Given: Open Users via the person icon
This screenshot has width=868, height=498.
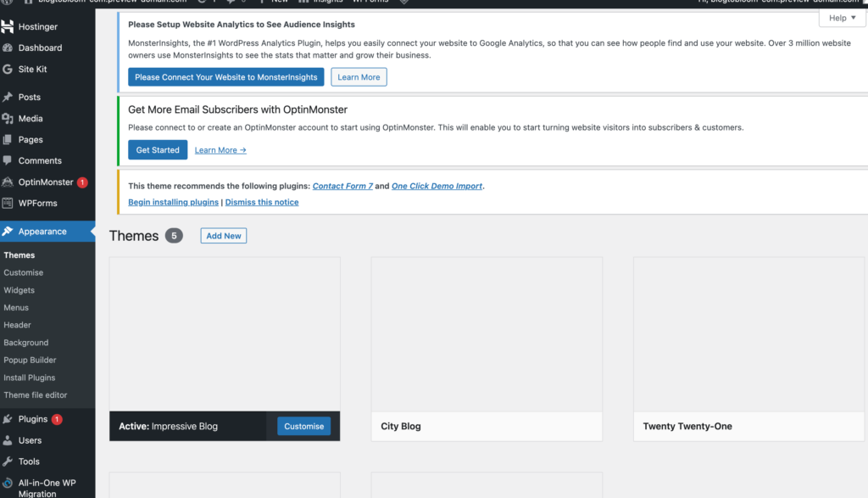Looking at the screenshot, I should click(x=7, y=440).
